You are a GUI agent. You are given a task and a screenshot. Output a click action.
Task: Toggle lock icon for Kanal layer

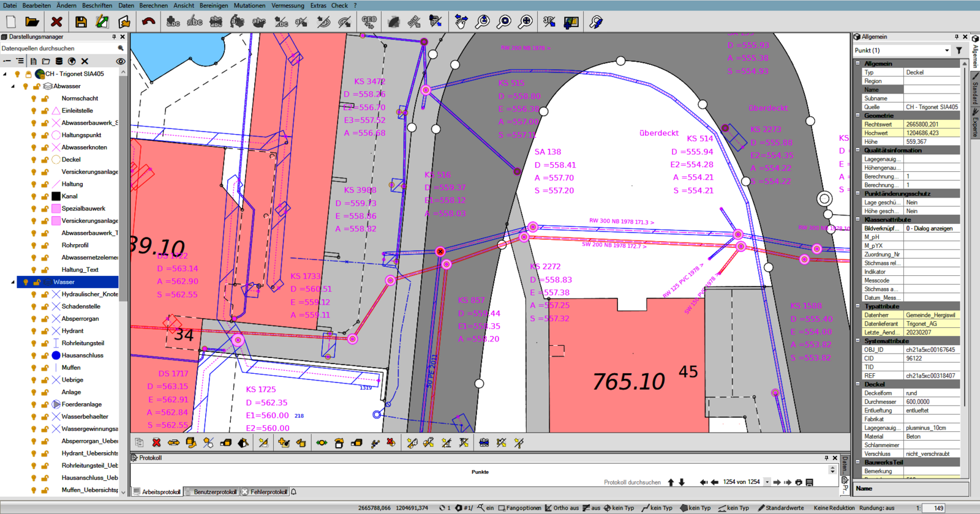(x=45, y=196)
